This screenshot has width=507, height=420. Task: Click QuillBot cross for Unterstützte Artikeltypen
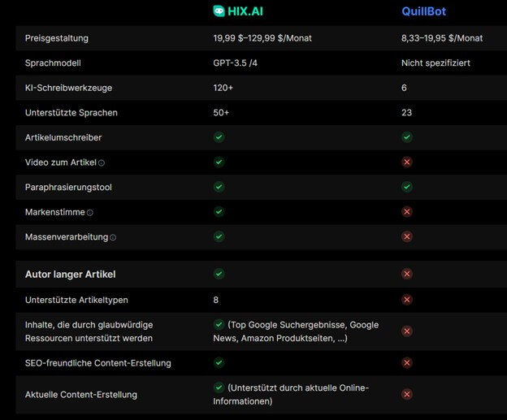coord(407,300)
